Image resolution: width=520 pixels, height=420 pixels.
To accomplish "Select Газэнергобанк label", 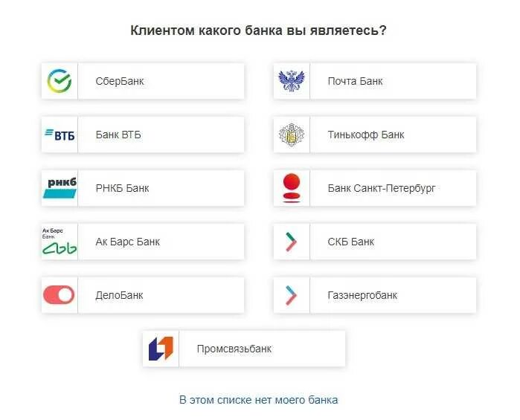I will pos(362,295).
